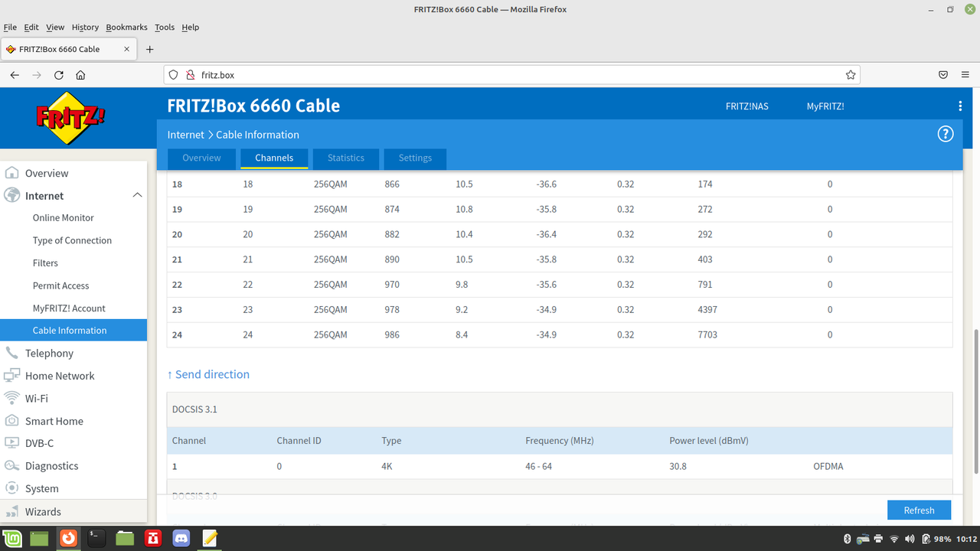Screen dimensions: 980x551
Task: Open the History menu
Action: 85,27
